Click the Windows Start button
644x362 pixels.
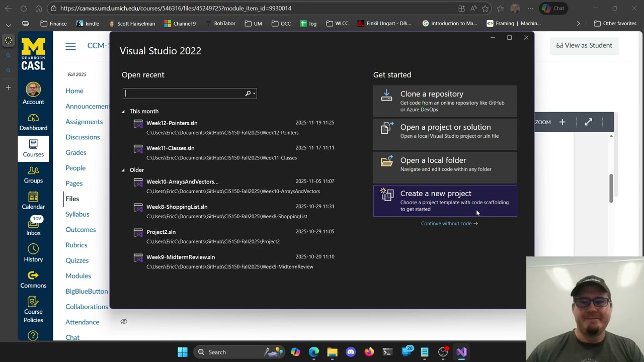[x=183, y=352]
